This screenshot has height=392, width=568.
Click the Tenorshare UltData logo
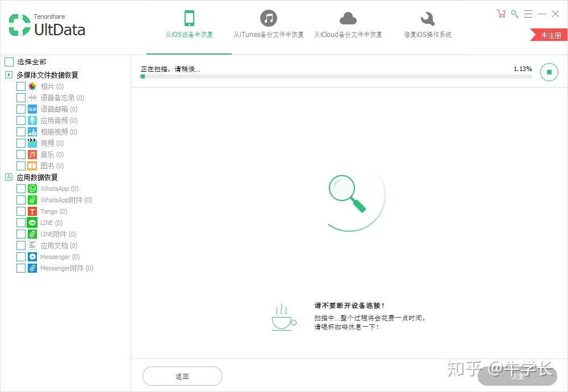pyautogui.click(x=47, y=26)
